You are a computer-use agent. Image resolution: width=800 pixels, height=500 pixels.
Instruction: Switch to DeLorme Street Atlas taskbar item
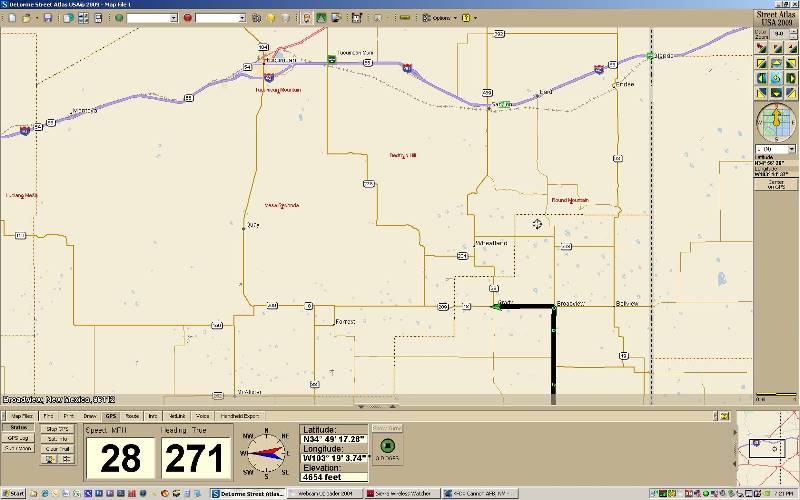click(x=248, y=493)
